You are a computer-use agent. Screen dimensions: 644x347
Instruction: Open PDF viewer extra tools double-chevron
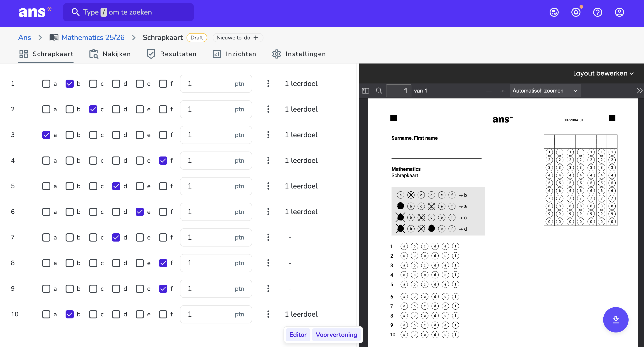click(639, 91)
